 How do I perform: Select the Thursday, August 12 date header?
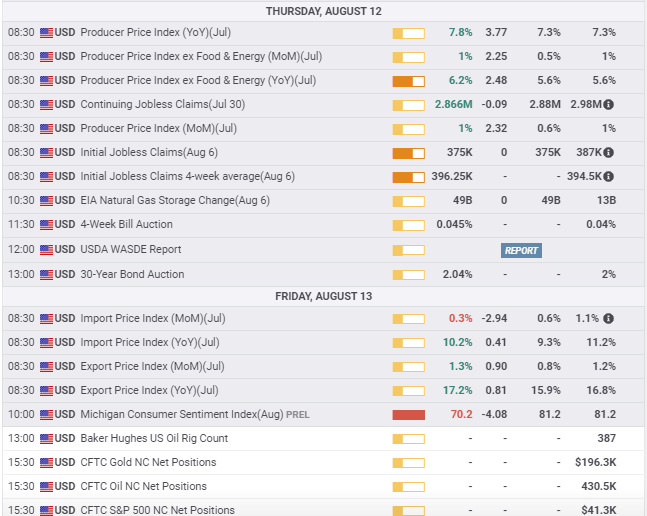tap(323, 11)
